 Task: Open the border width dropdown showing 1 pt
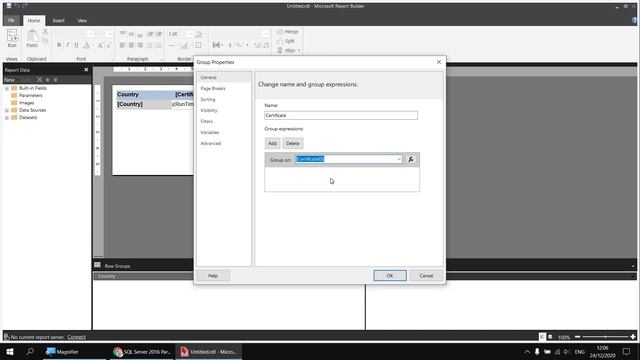click(x=190, y=34)
